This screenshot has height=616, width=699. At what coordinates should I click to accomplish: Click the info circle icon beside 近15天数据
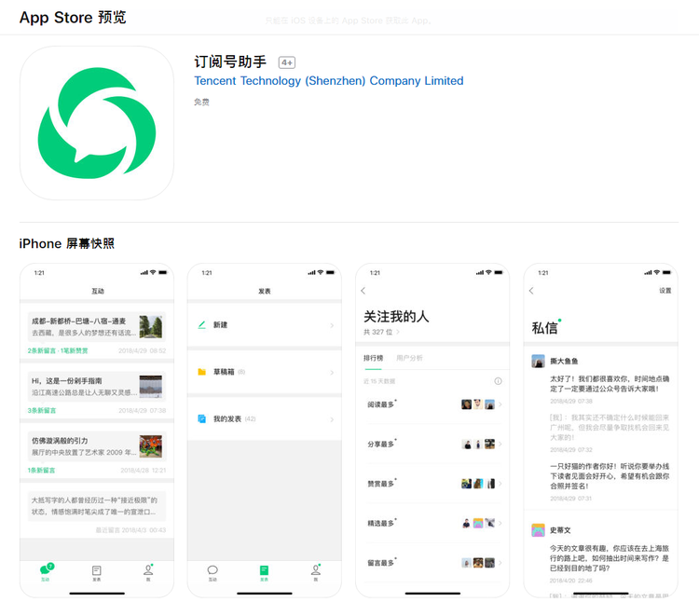(x=498, y=381)
